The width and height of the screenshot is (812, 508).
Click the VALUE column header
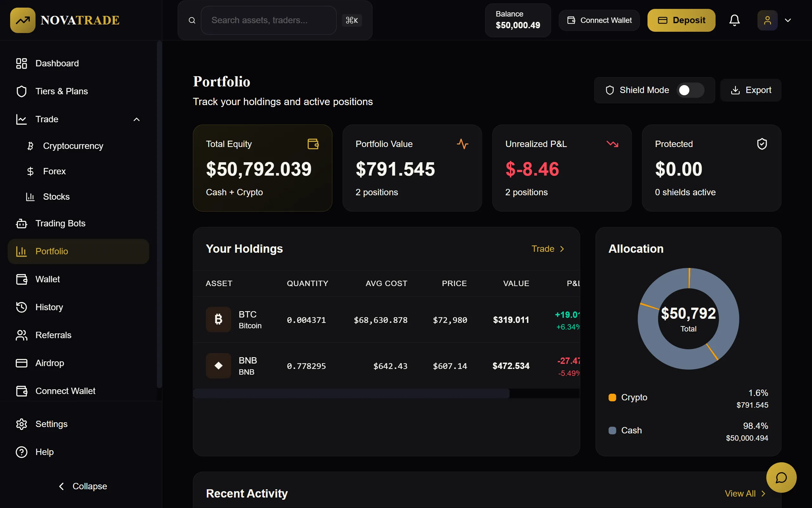(x=516, y=283)
